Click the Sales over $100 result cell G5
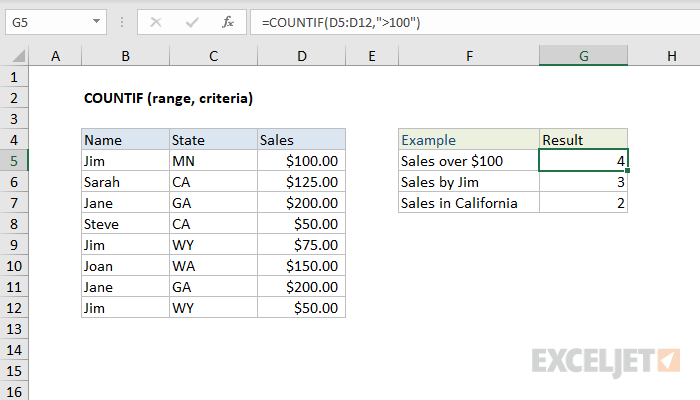 pyautogui.click(x=583, y=161)
